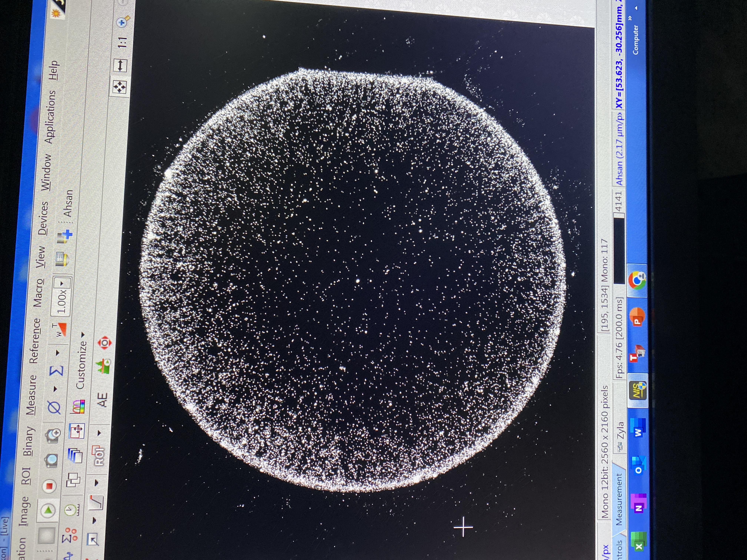Click the vertical double-arrow fit icon
This screenshot has height=560, width=747.
click(121, 66)
